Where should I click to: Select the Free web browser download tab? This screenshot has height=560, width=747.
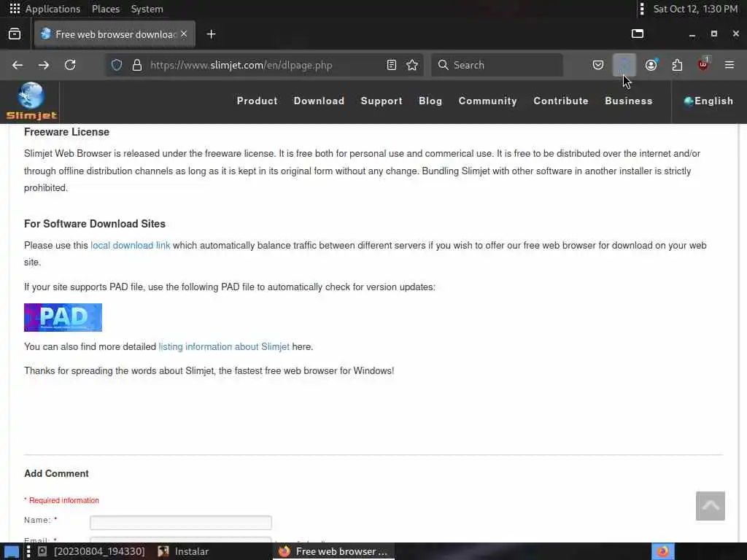pos(115,34)
